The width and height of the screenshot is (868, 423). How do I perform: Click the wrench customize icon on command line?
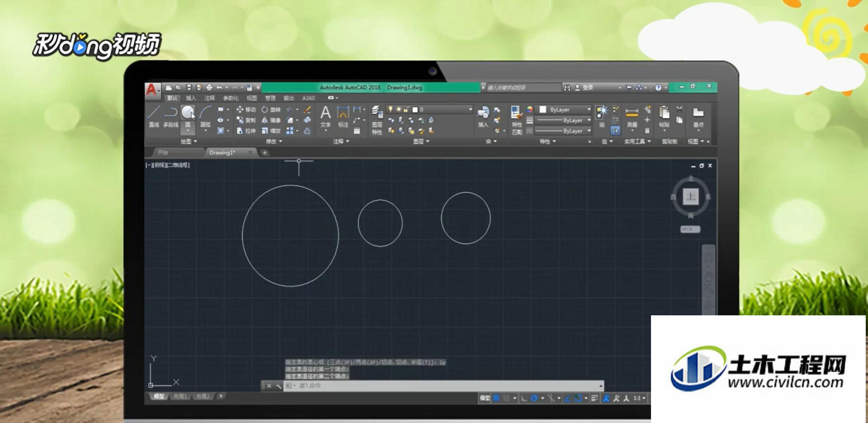click(x=278, y=386)
